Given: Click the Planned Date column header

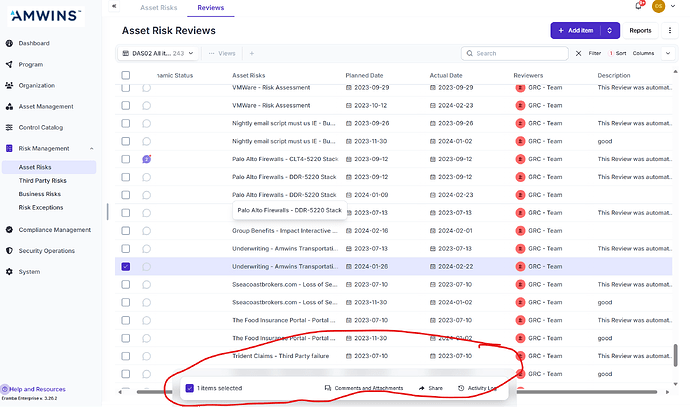Looking at the screenshot, I should click(364, 75).
